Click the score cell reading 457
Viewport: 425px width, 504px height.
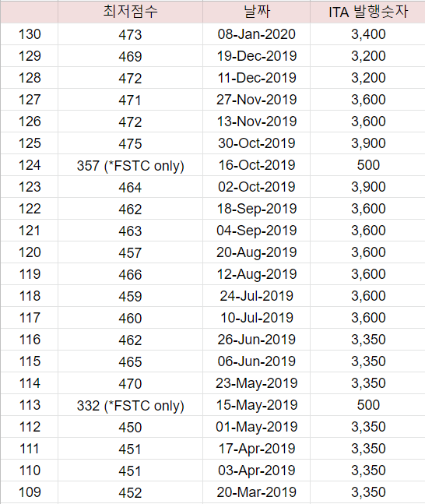130,252
